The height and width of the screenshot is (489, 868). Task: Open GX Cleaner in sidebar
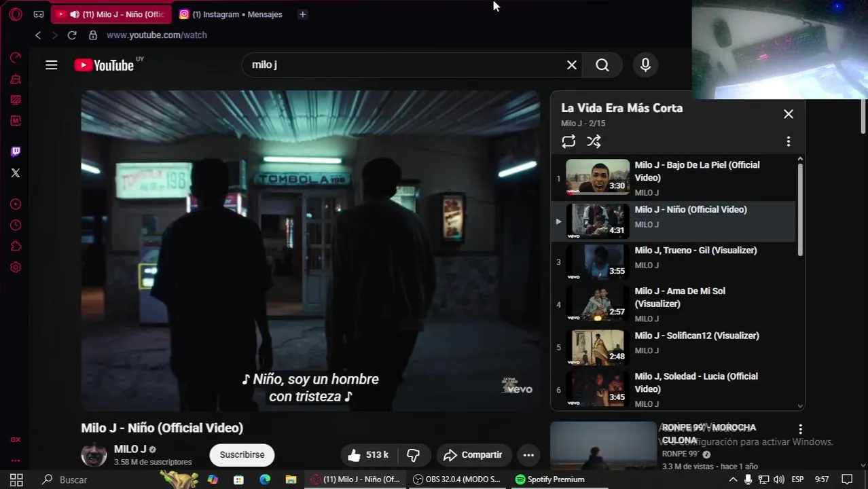16,79
